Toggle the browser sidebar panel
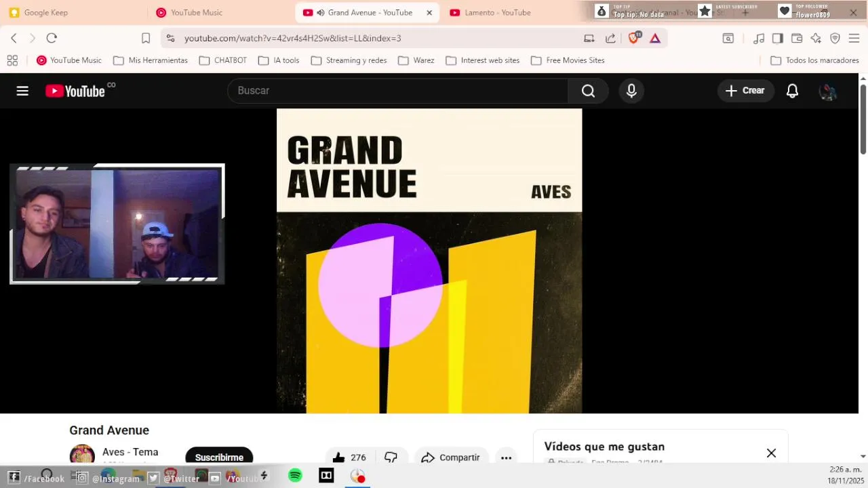868x488 pixels. [778, 38]
